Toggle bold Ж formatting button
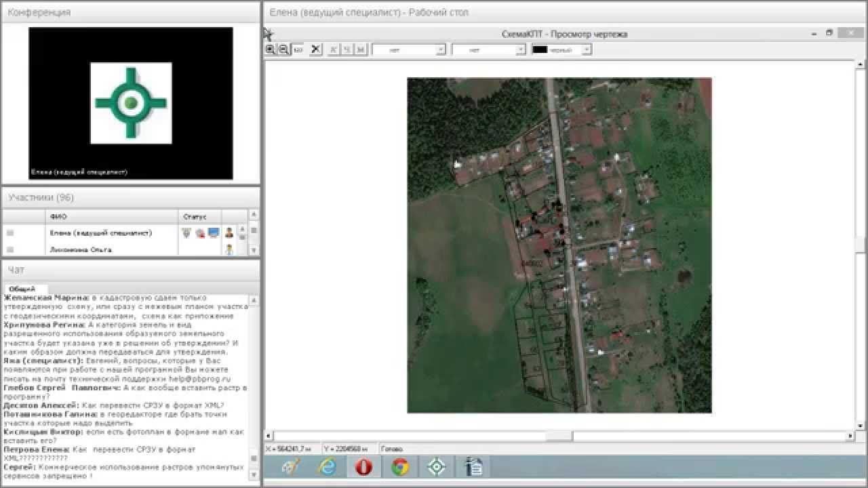This screenshot has height=488, width=868. [x=334, y=49]
